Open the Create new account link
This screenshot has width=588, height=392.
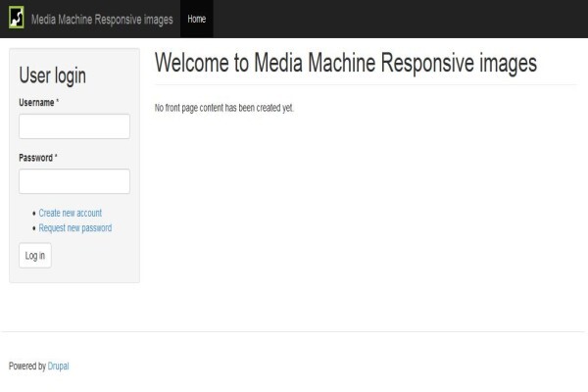[71, 213]
